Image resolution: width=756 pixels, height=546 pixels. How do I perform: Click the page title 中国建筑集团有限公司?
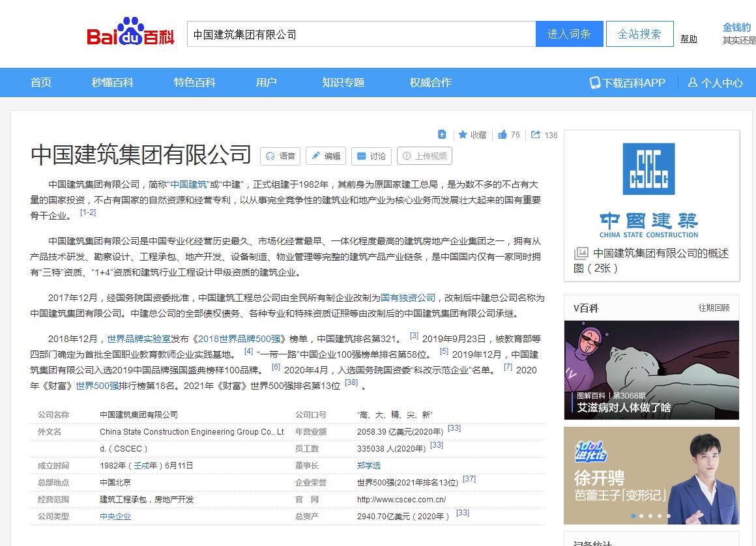[x=141, y=154]
